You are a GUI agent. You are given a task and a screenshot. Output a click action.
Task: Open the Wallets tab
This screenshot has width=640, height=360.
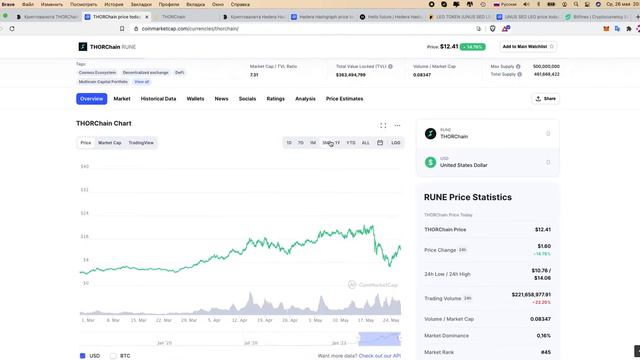pyautogui.click(x=195, y=99)
